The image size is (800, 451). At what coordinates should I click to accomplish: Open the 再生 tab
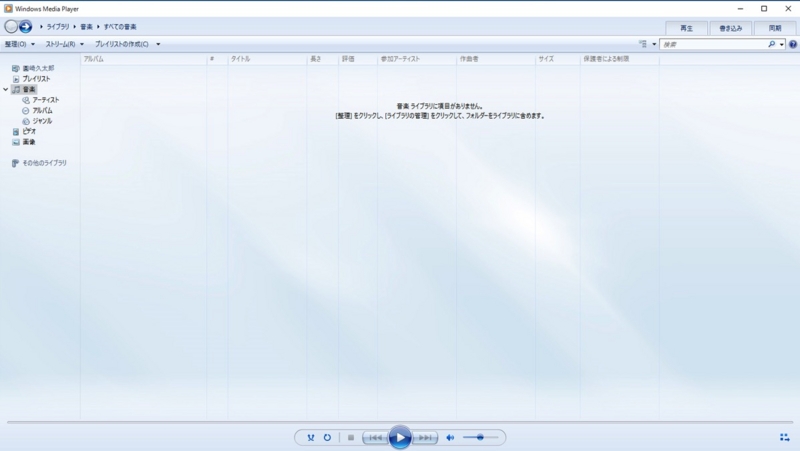[x=687, y=28]
